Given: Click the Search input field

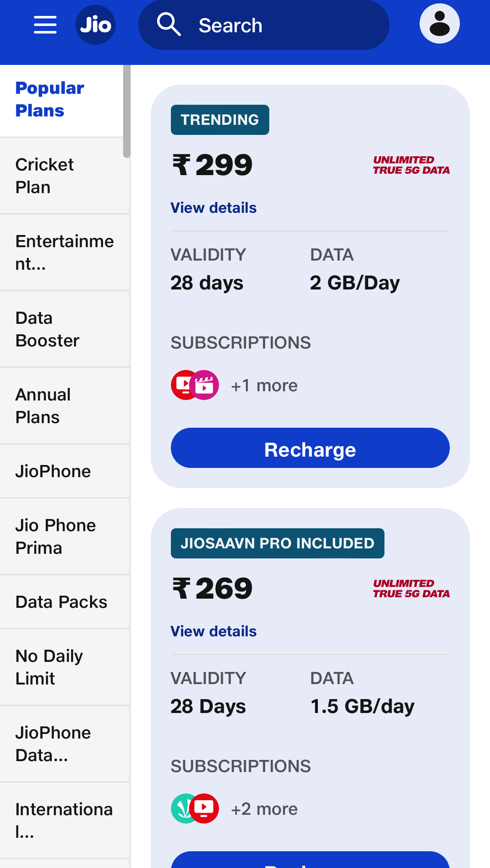Looking at the screenshot, I should tap(264, 25).
